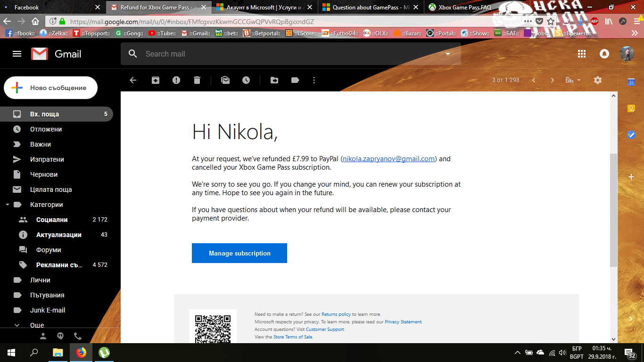Bookmark this page with star icon
The height and width of the screenshot is (362, 644).
tap(551, 21)
